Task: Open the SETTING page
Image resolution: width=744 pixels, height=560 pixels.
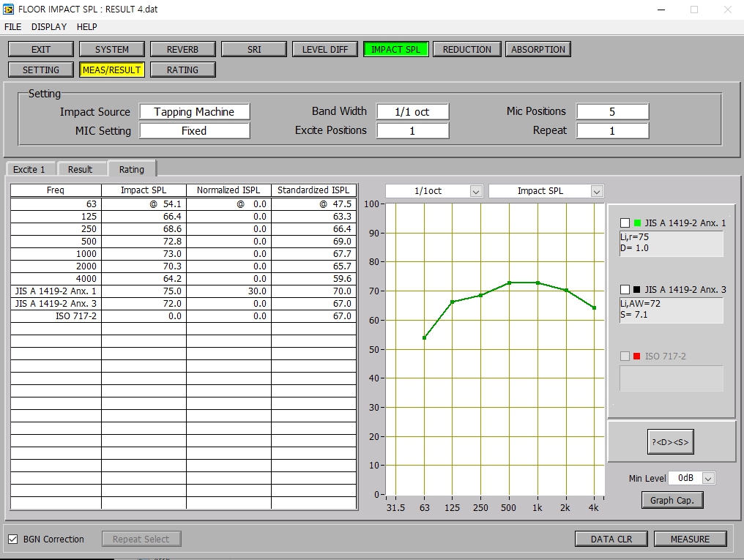Action: (41, 70)
